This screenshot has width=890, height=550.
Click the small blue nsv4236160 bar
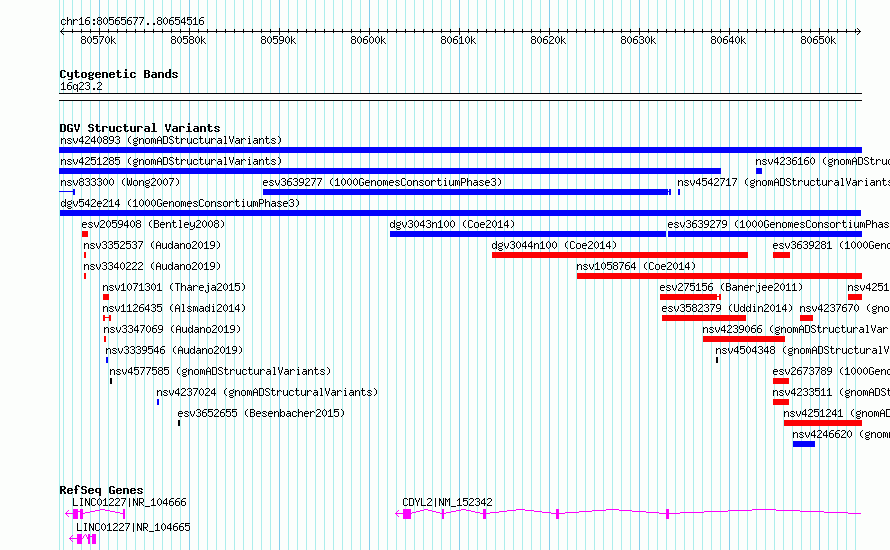pyautogui.click(x=759, y=171)
